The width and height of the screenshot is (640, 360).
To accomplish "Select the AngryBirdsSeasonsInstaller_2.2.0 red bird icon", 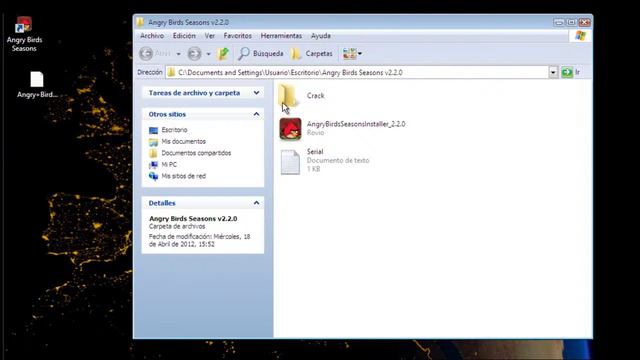I will pos(290,129).
